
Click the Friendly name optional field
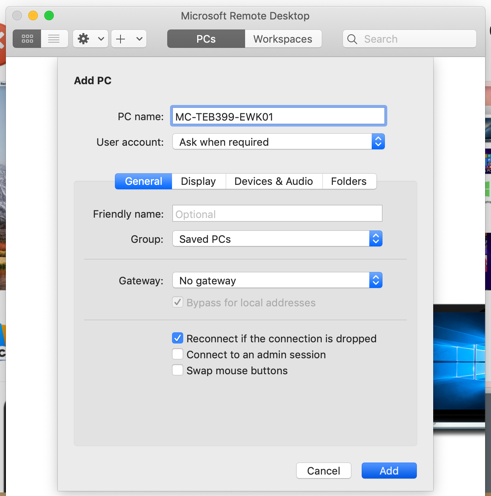pyautogui.click(x=277, y=213)
